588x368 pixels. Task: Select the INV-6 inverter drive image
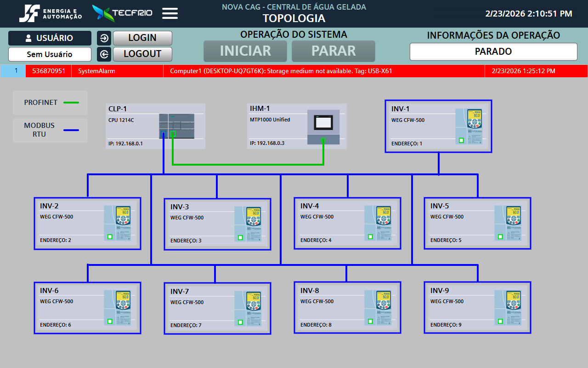click(117, 308)
